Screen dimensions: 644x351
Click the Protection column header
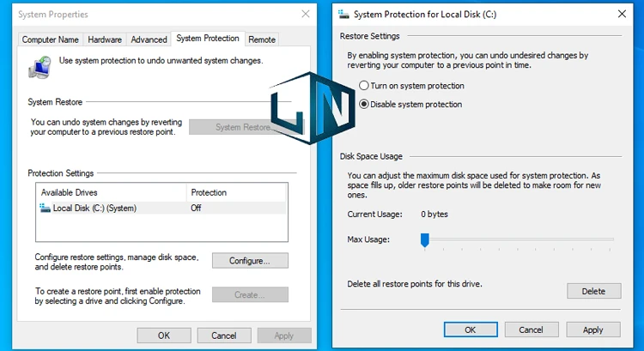pyautogui.click(x=236, y=192)
